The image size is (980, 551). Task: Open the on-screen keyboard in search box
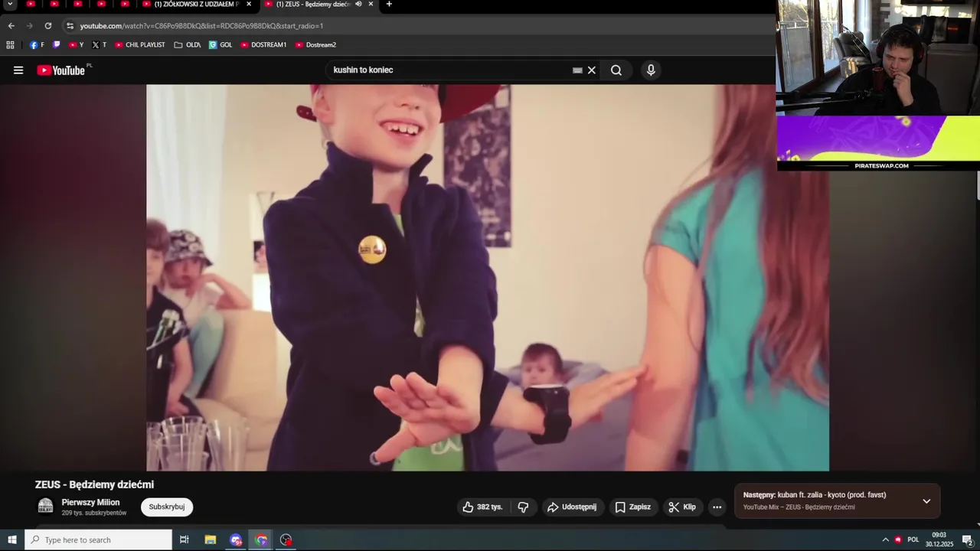point(577,70)
